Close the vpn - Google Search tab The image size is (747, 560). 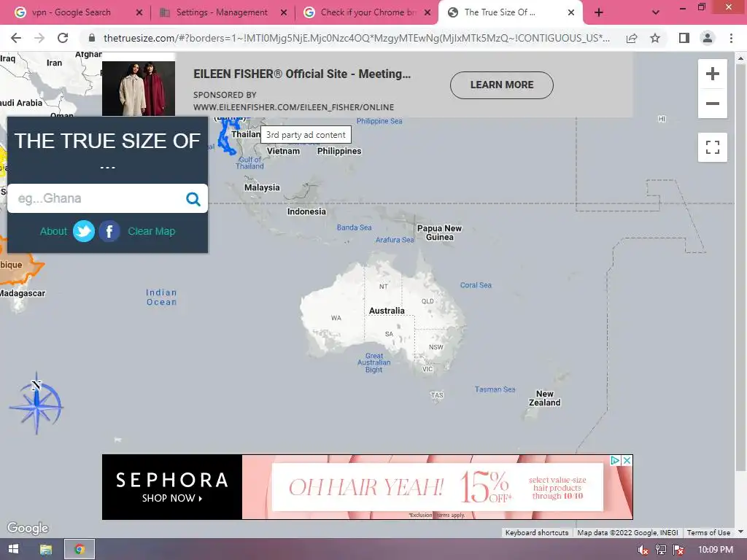139,12
